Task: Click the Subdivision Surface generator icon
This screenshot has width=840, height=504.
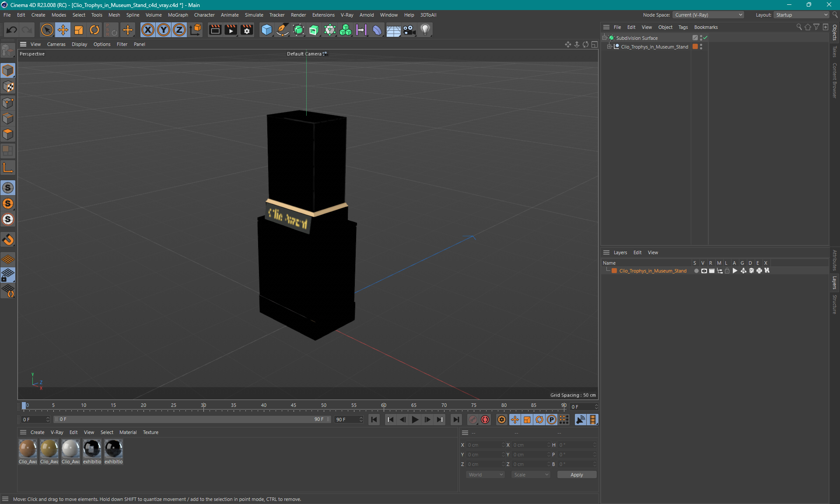Action: (298, 30)
